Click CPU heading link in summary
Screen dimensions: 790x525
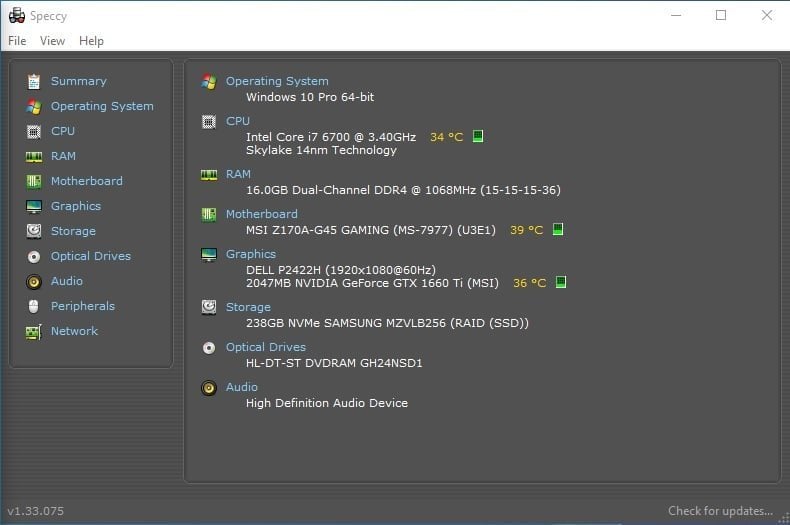(238, 121)
